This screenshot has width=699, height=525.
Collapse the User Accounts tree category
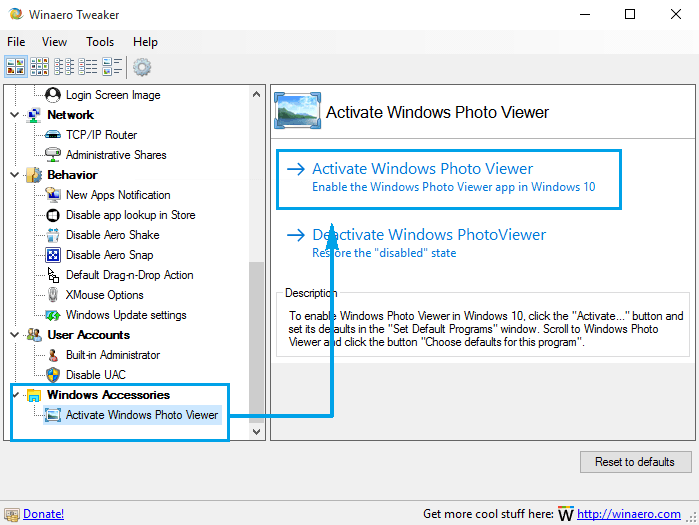[x=15, y=335]
